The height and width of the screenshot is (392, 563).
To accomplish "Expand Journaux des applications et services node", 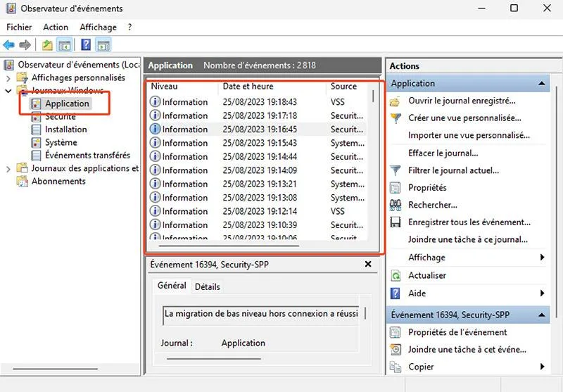I will click(x=8, y=169).
